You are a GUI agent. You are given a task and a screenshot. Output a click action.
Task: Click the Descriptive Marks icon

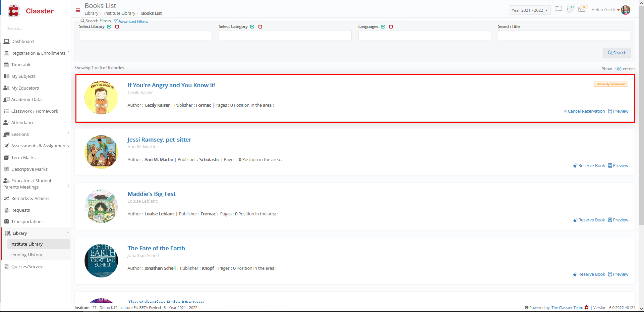[6, 169]
